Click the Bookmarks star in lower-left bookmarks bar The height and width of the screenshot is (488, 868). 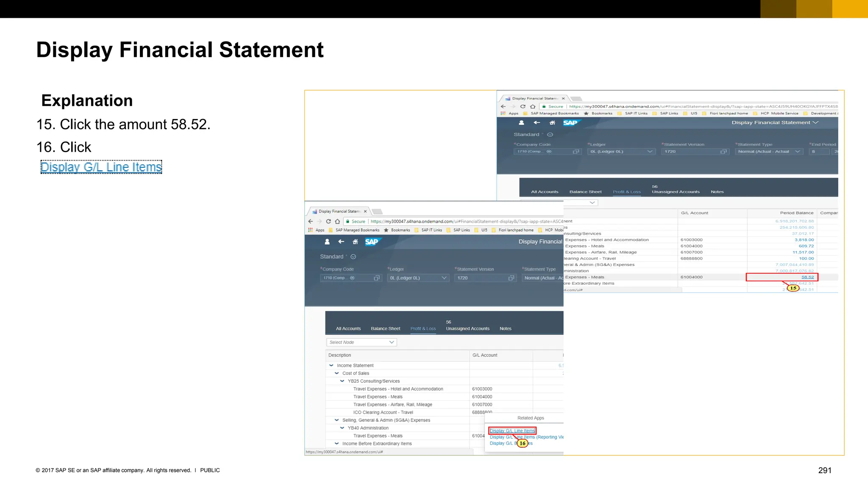386,230
